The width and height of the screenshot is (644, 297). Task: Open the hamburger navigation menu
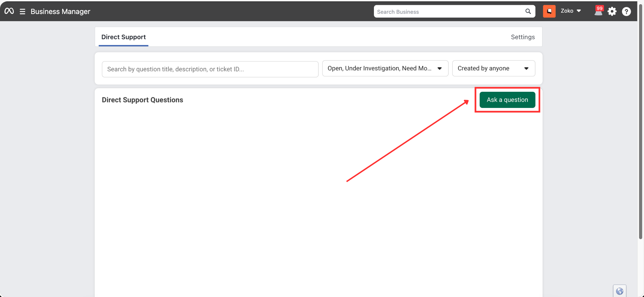(23, 12)
